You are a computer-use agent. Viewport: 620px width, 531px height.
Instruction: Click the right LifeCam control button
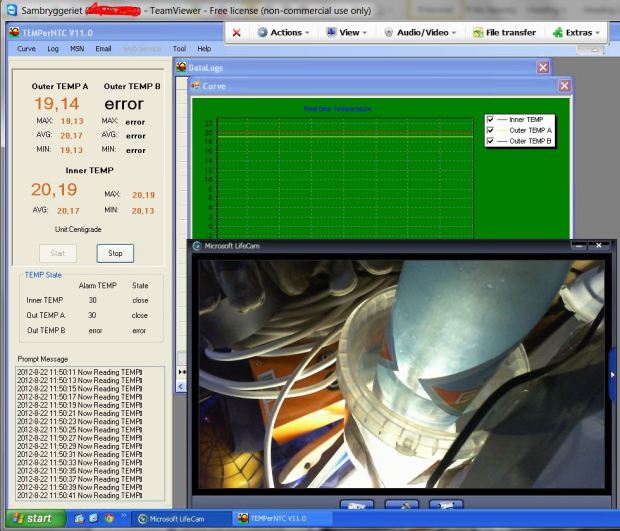(447, 506)
